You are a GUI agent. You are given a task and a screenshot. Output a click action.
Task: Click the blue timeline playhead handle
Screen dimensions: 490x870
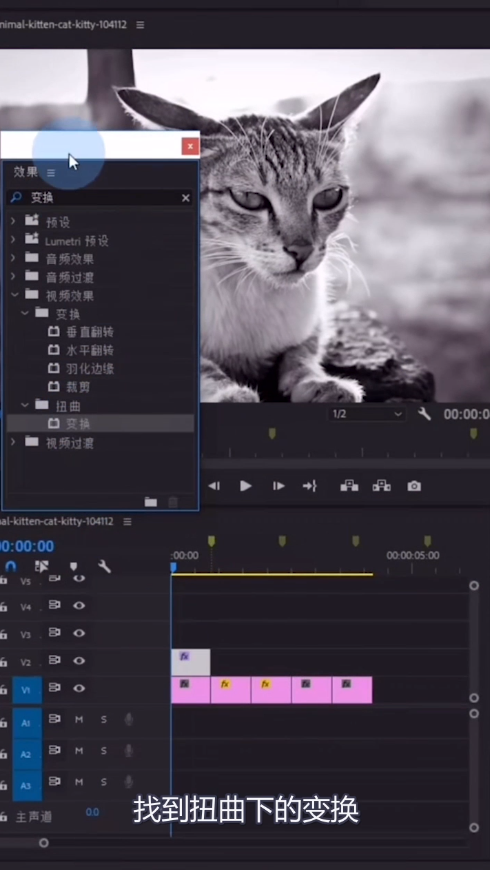pos(173,567)
